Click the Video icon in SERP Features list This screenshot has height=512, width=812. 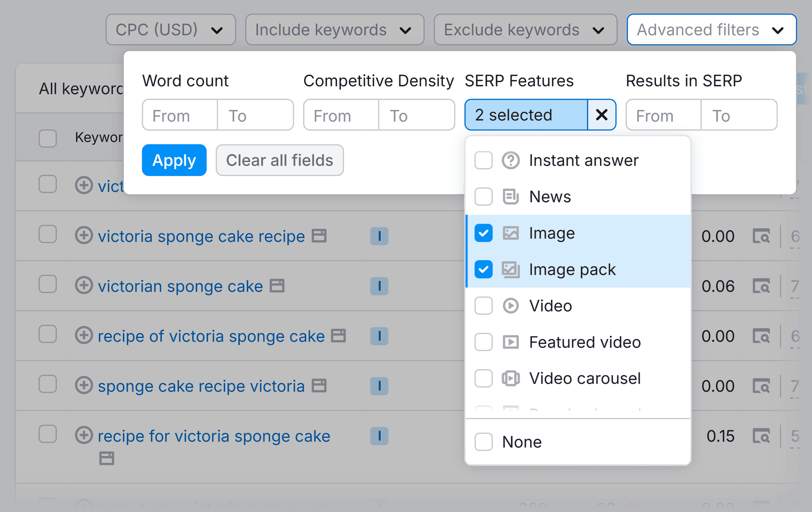click(x=510, y=306)
